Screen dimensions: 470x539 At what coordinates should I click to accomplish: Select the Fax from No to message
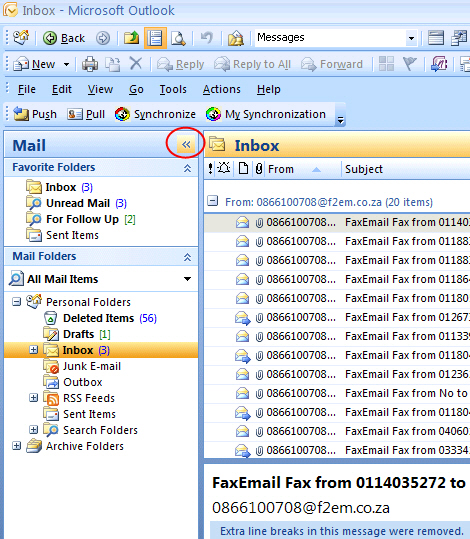337,393
